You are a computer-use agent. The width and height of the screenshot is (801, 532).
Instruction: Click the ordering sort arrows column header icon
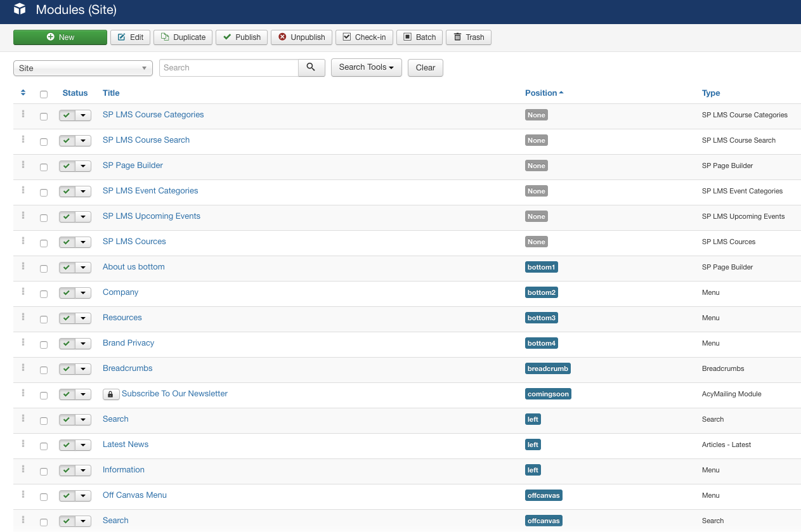23,93
